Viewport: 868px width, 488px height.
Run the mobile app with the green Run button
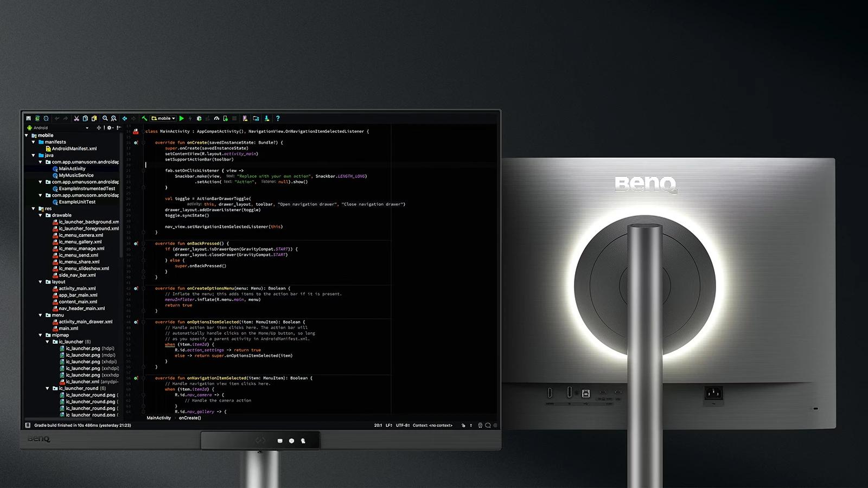tap(181, 118)
